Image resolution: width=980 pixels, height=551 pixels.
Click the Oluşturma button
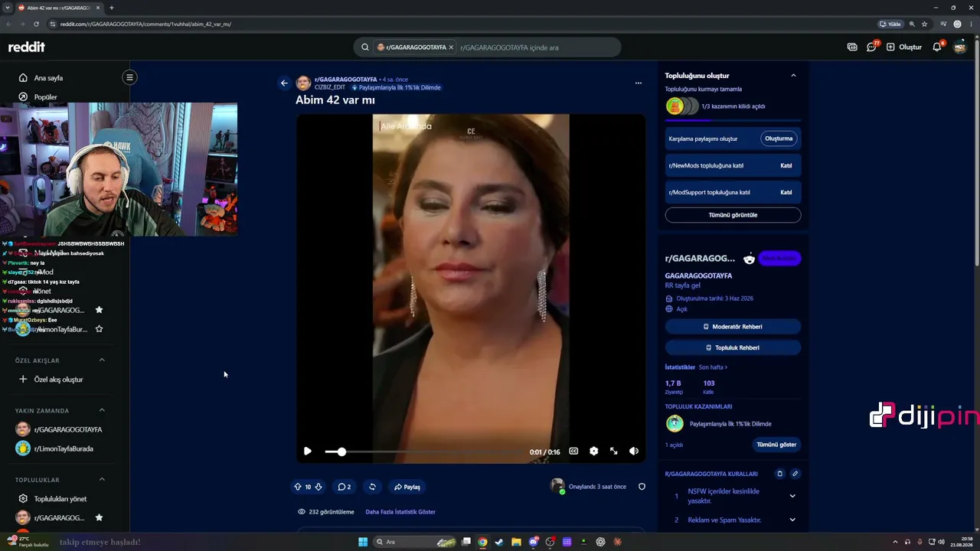pyautogui.click(x=779, y=139)
